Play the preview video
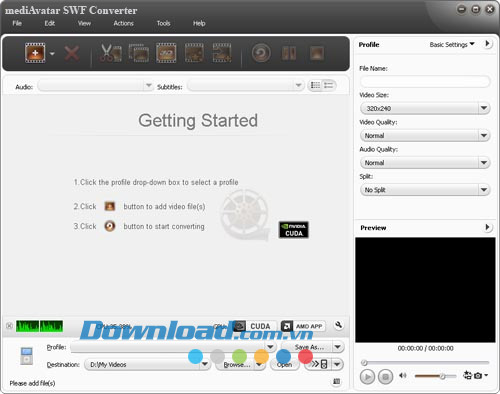The height and width of the screenshot is (394, 500). click(367, 377)
